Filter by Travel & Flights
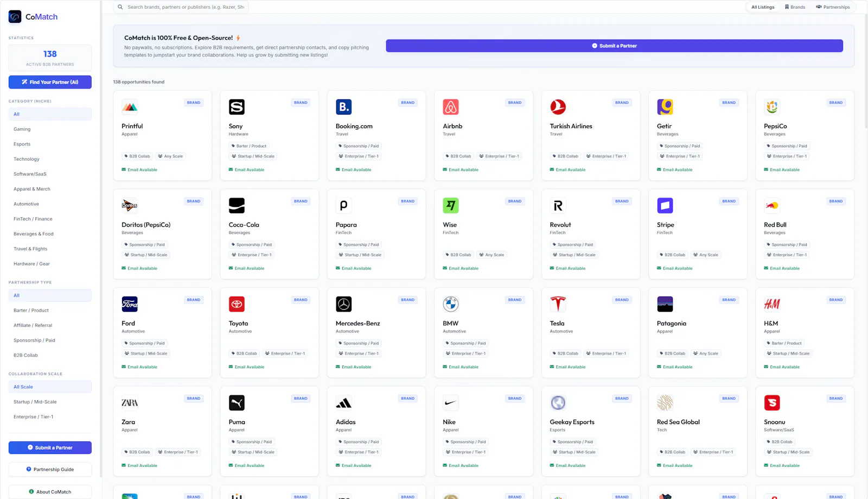 (50, 249)
